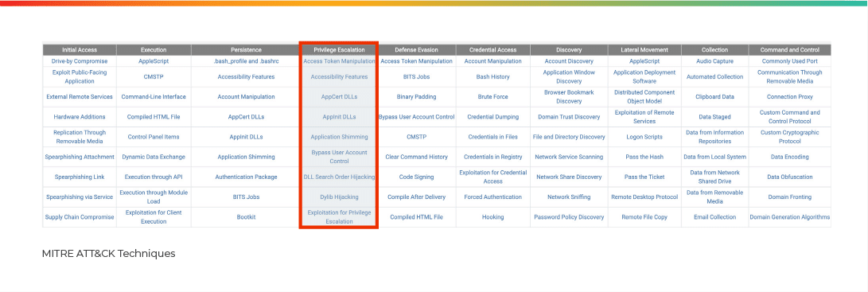Click the Dynamic Data Exchange link
Viewport: 868px width, 292px height.
point(154,157)
